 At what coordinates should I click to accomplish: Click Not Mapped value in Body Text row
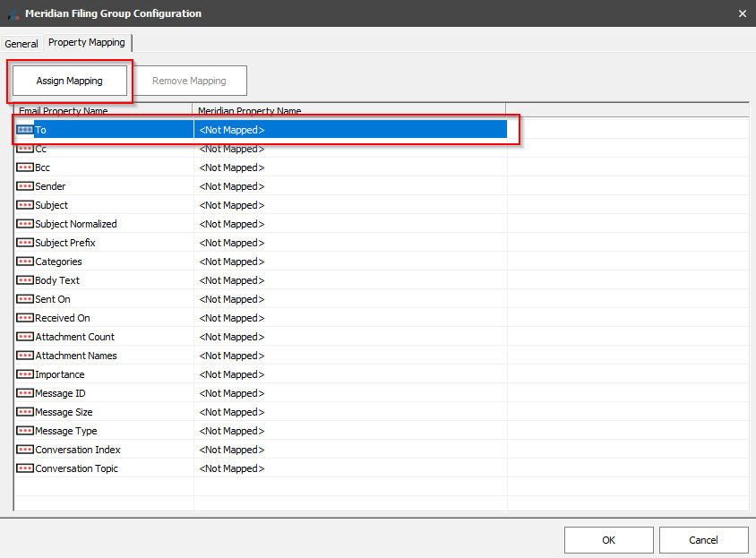232,280
